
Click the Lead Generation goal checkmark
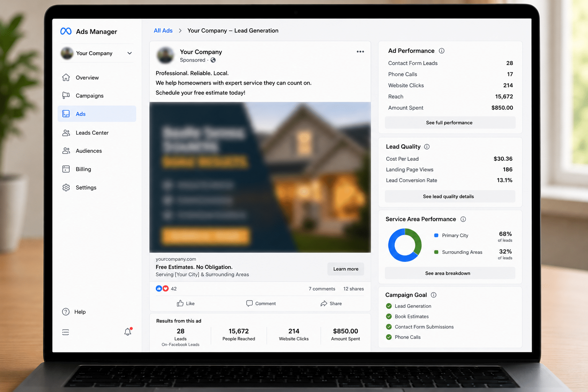(x=389, y=306)
